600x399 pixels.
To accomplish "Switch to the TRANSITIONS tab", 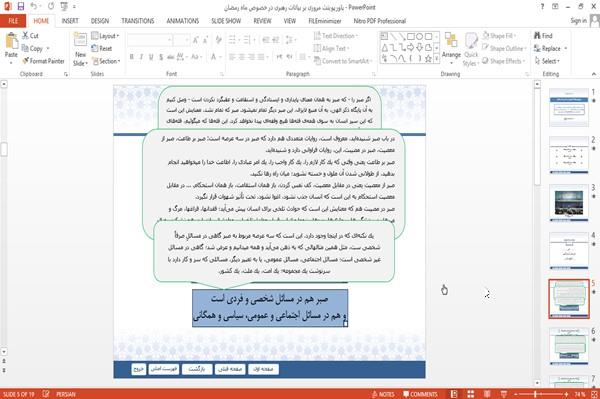I will (138, 21).
